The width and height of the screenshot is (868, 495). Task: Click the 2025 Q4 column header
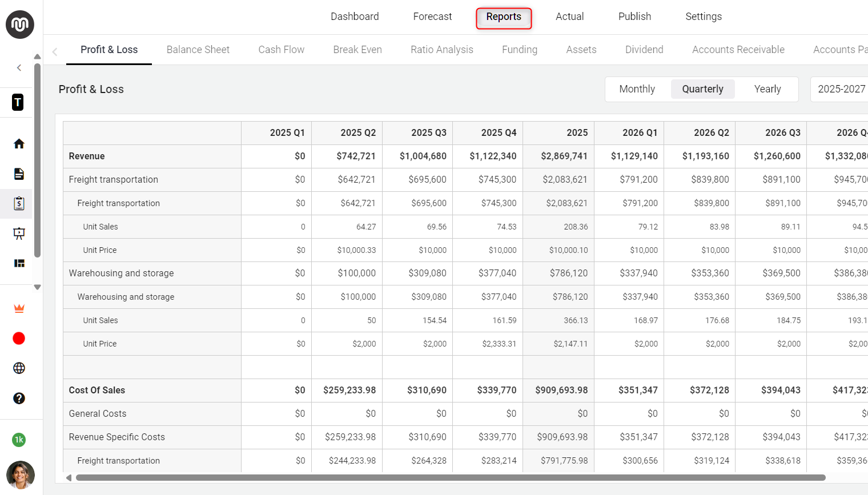click(x=488, y=132)
